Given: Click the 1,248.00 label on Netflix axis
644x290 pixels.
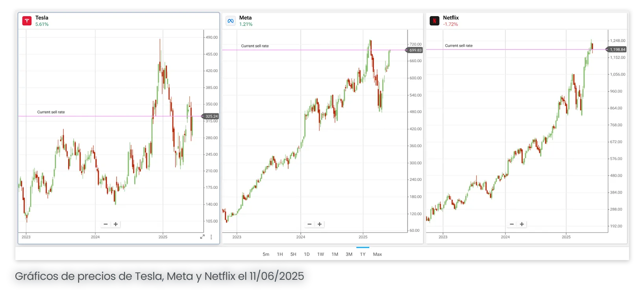Looking at the screenshot, I should pyautogui.click(x=618, y=41).
